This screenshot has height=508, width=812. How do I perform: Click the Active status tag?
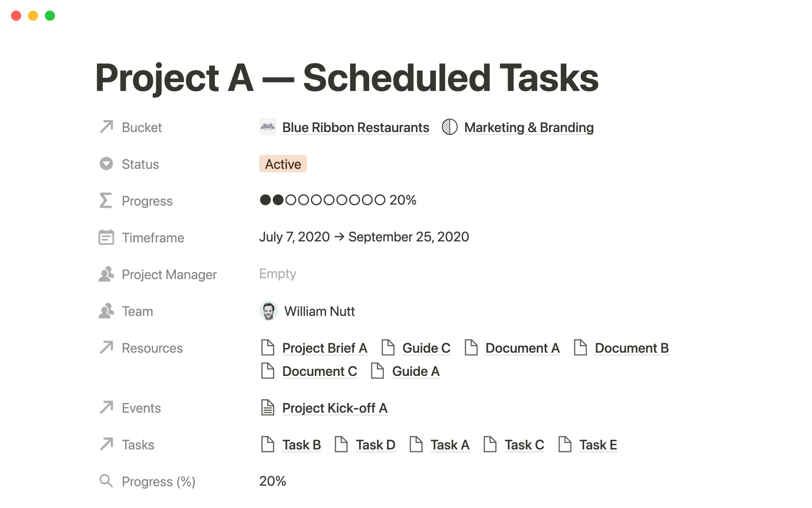coord(283,163)
